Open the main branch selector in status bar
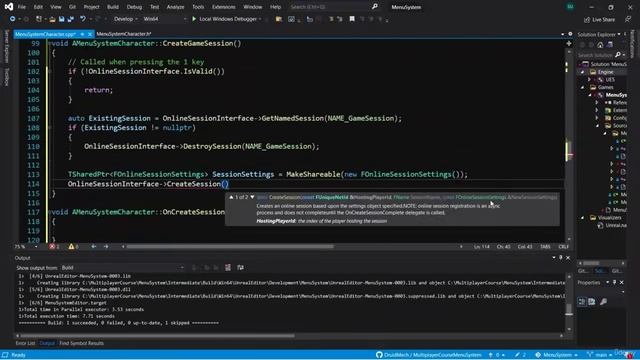Image resolution: width=640 pixels, height=360 pixels. click(x=600, y=355)
